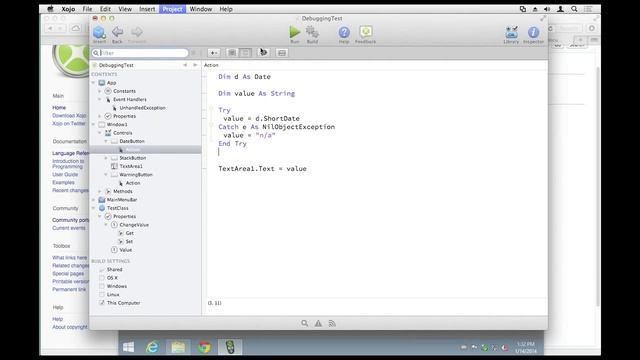Click the Find magnifier icon at bottom
This screenshot has height=360, width=640.
point(304,323)
